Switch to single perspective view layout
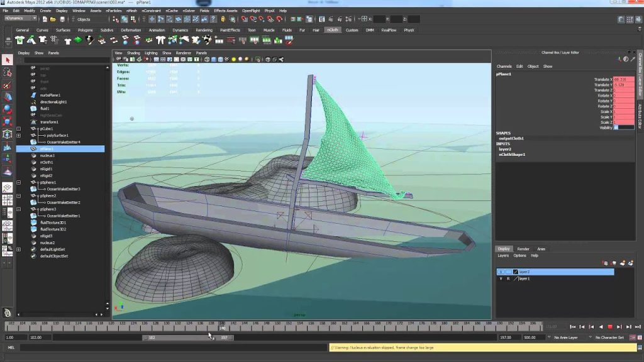This screenshot has width=644, height=362. coord(8,187)
